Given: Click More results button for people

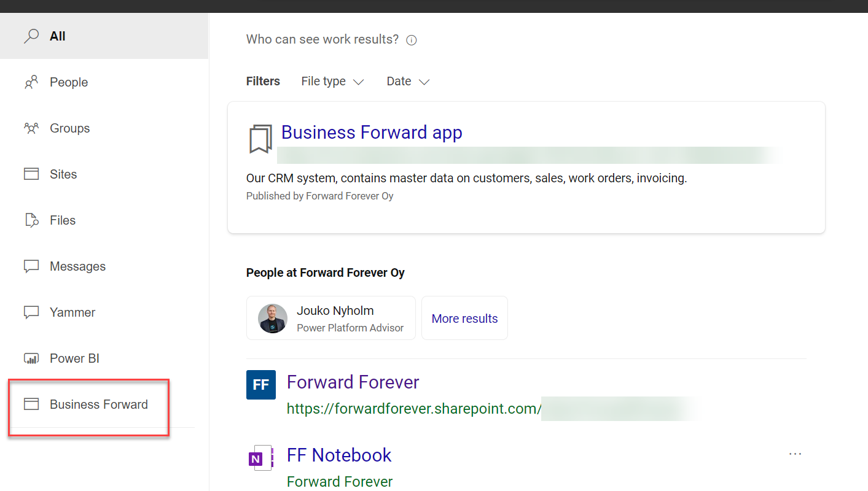Looking at the screenshot, I should click(x=464, y=319).
